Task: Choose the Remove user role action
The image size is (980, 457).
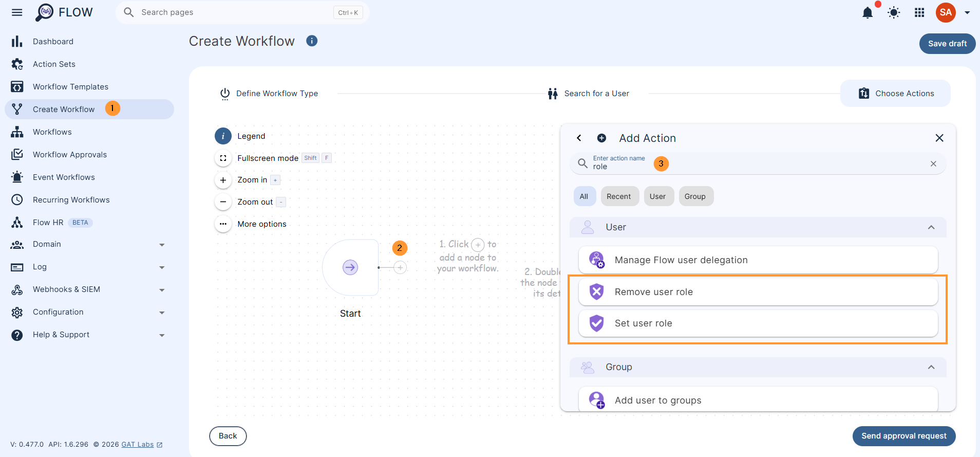Action: point(758,292)
